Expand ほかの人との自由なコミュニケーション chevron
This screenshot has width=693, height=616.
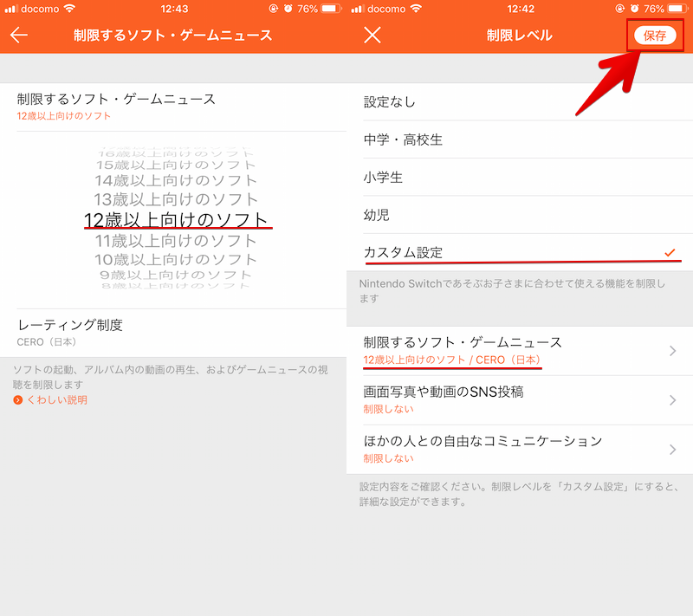tap(673, 449)
